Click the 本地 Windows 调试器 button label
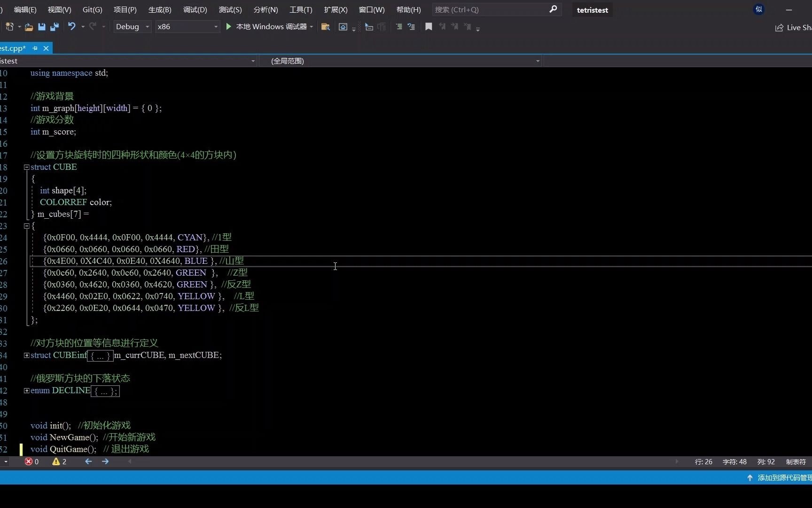This screenshot has height=508, width=812. click(271, 27)
